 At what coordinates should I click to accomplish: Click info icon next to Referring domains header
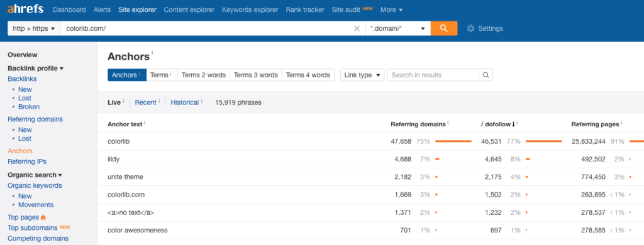(448, 122)
